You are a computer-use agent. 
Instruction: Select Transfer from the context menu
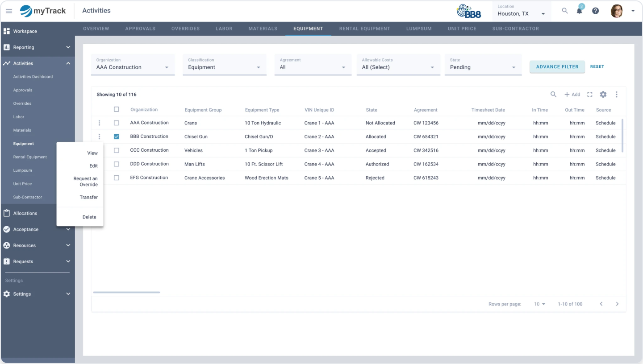pos(88,197)
